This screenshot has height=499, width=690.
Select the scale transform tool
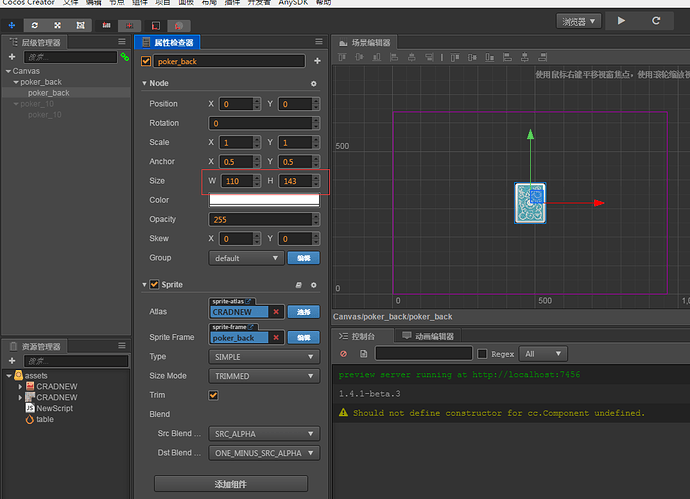click(x=58, y=23)
